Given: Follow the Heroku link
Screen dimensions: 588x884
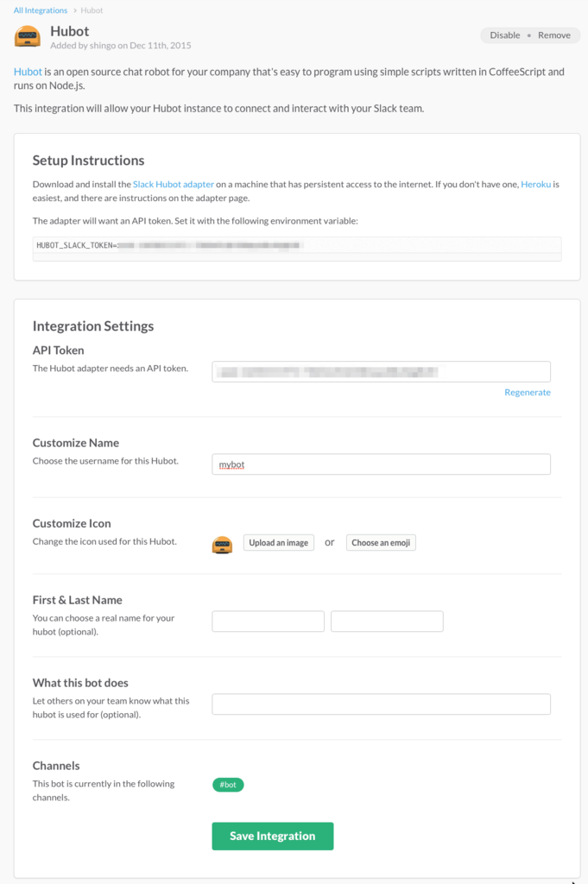Looking at the screenshot, I should pyautogui.click(x=535, y=185).
